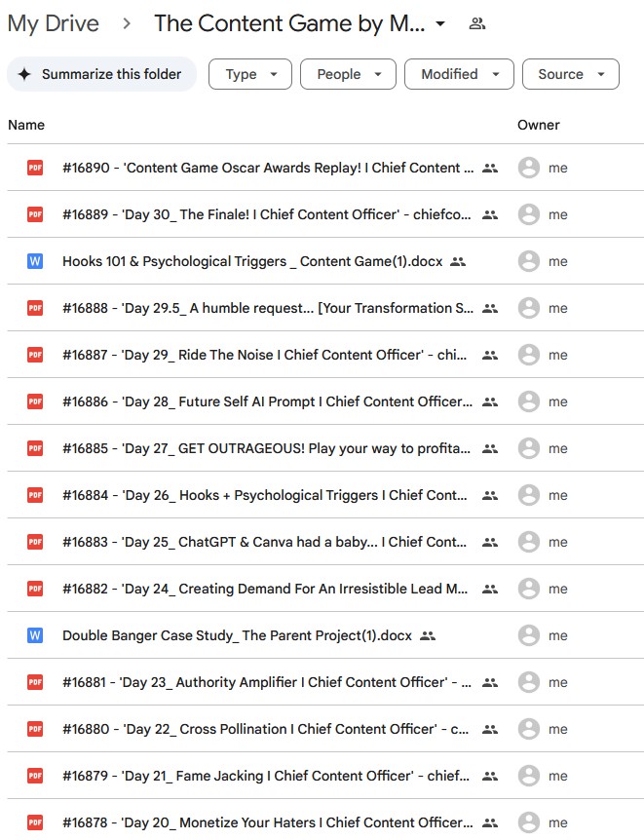
Task: Open the folder name dropdown arrow
Action: [441, 24]
